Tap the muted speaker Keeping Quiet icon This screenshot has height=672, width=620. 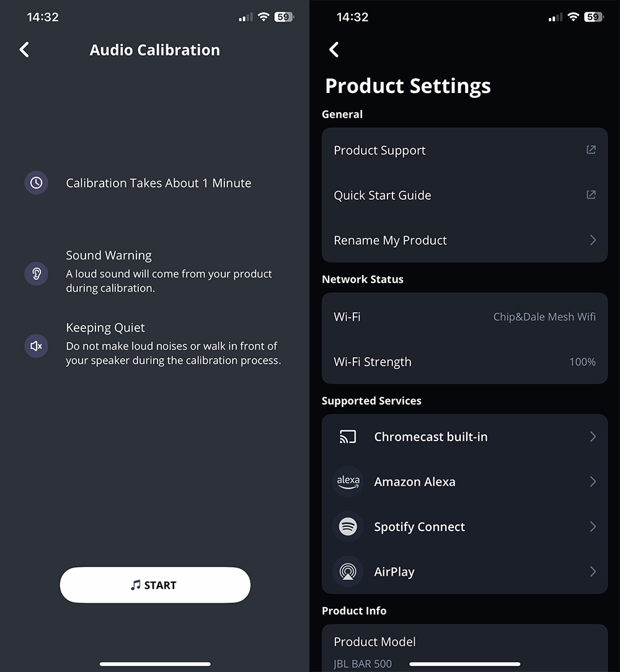click(x=36, y=346)
